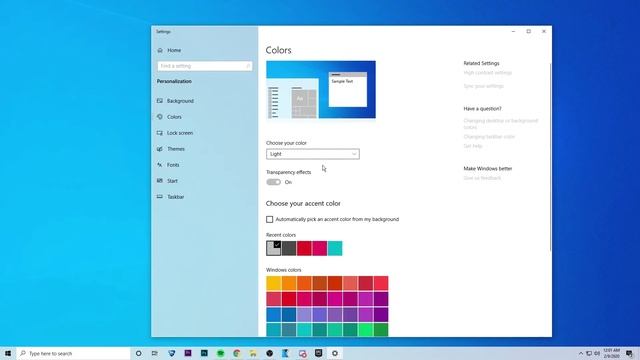
Task: Click the Give us feedback link
Action: [x=482, y=178]
